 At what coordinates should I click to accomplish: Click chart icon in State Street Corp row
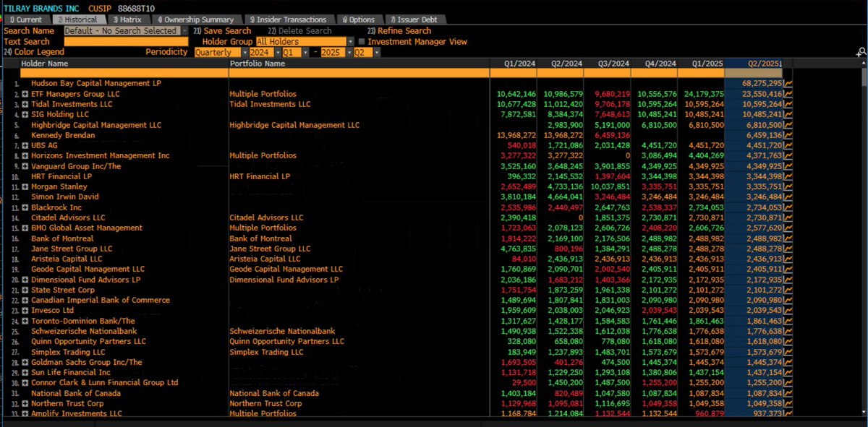(x=788, y=290)
